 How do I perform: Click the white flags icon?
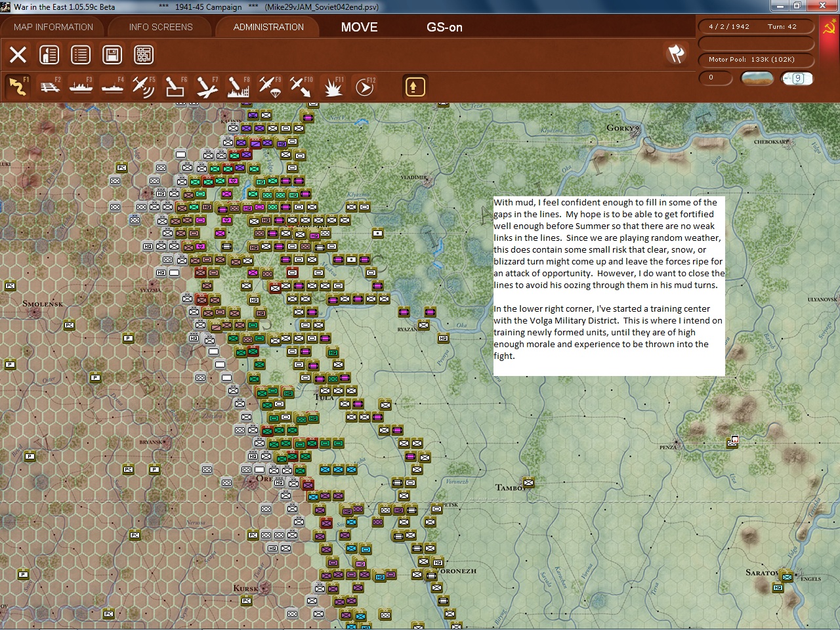click(676, 54)
